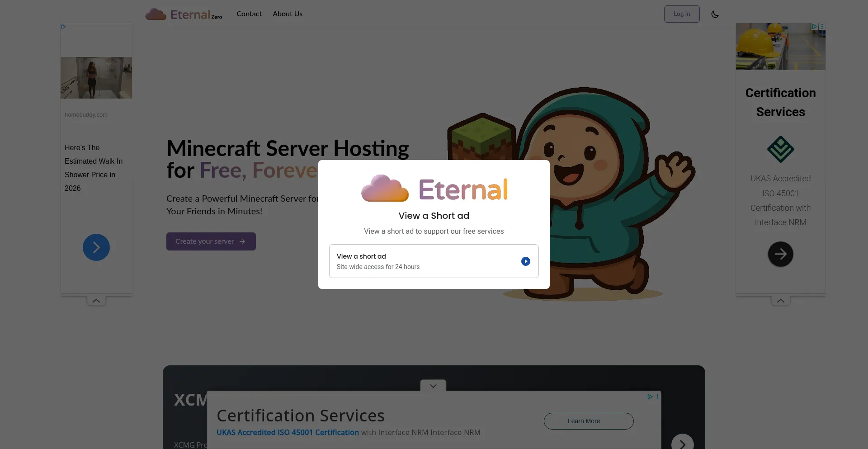Collapse bottom banner ad with chevron
Image resolution: width=868 pixels, height=449 pixels.
click(433, 386)
